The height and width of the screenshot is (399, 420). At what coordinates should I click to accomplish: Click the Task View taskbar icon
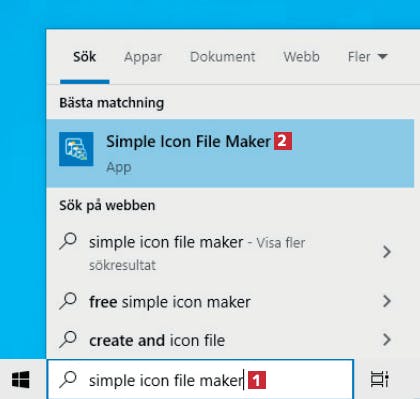[x=379, y=379]
